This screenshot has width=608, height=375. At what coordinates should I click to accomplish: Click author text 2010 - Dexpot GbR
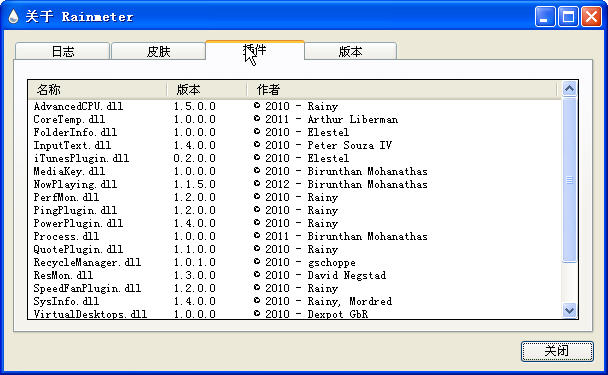pyautogui.click(x=317, y=314)
